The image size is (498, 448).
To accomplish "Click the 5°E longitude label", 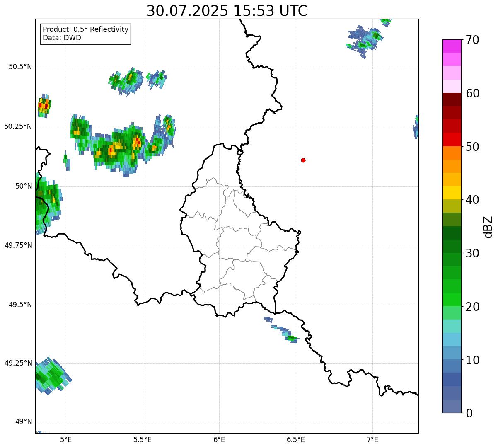I will click(x=66, y=439).
